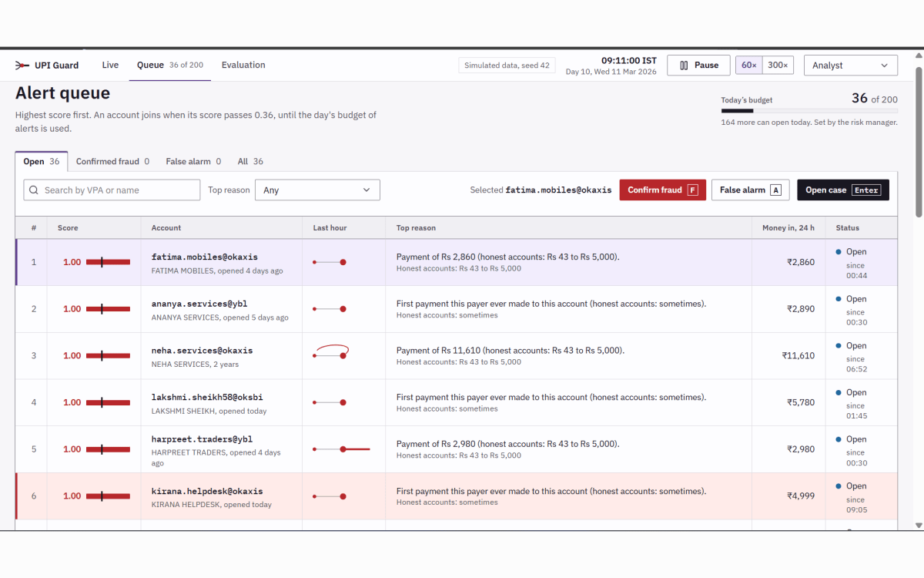Go to the Evaluation tab

coord(243,66)
